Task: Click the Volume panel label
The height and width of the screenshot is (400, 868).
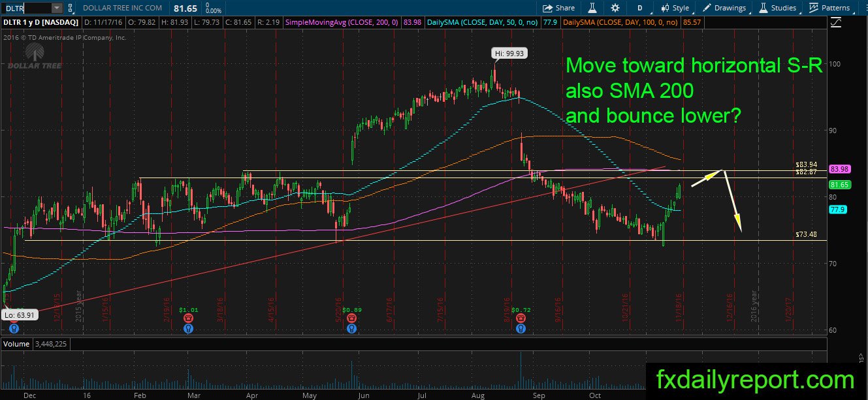Action: point(16,344)
